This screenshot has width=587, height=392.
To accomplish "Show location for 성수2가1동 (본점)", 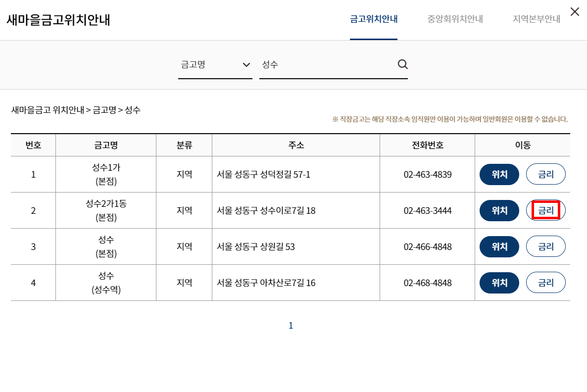I will [x=499, y=210].
